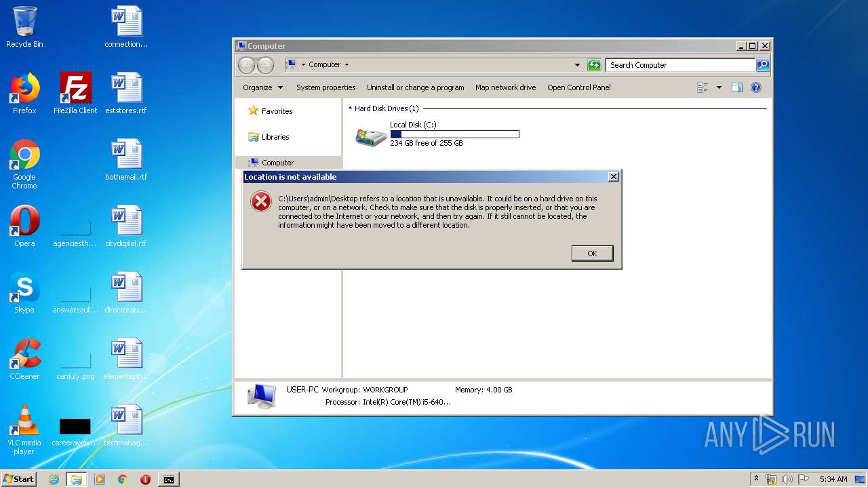The height and width of the screenshot is (488, 868).
Task: Open the Start menu
Action: coord(18,479)
